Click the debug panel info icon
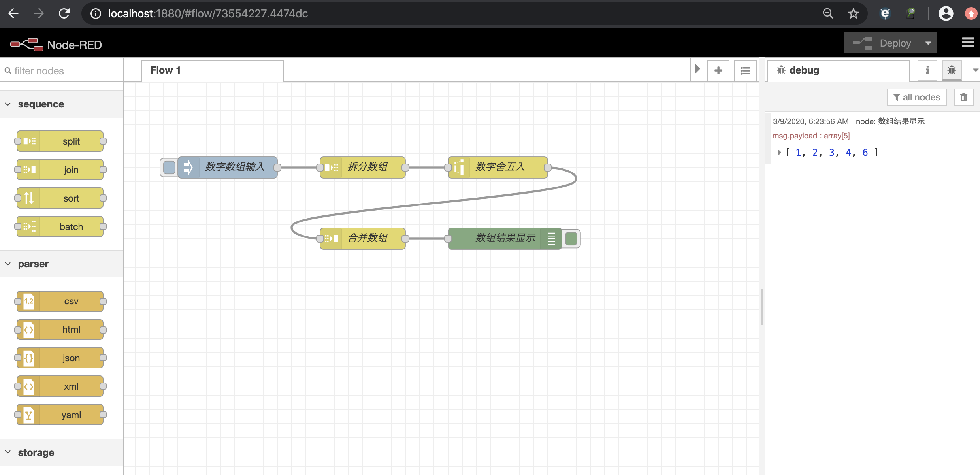The height and width of the screenshot is (475, 980). click(x=927, y=70)
